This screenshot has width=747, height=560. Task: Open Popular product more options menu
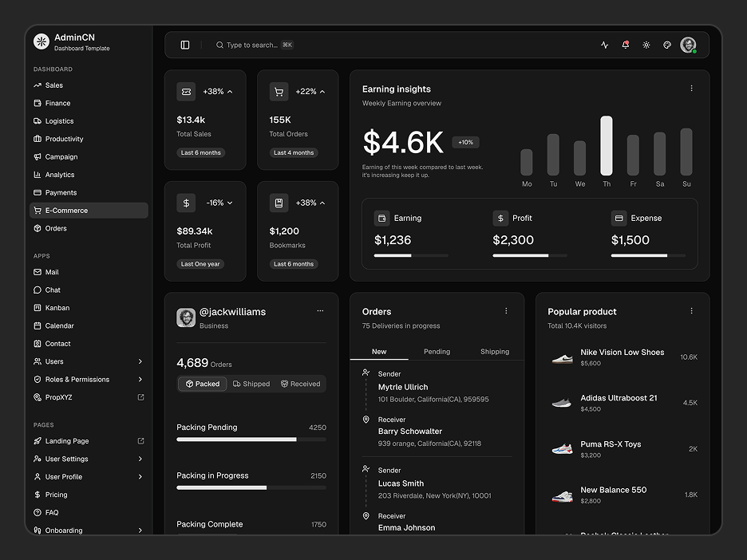(691, 311)
